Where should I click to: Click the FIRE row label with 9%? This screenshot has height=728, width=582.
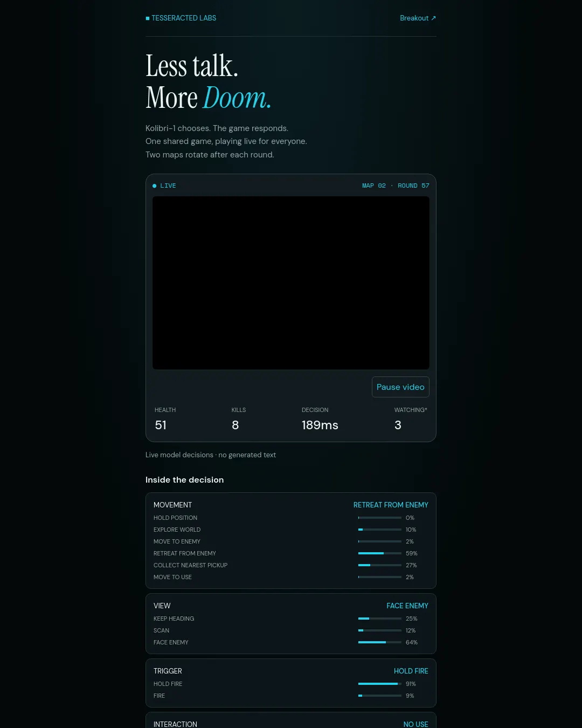pyautogui.click(x=159, y=696)
